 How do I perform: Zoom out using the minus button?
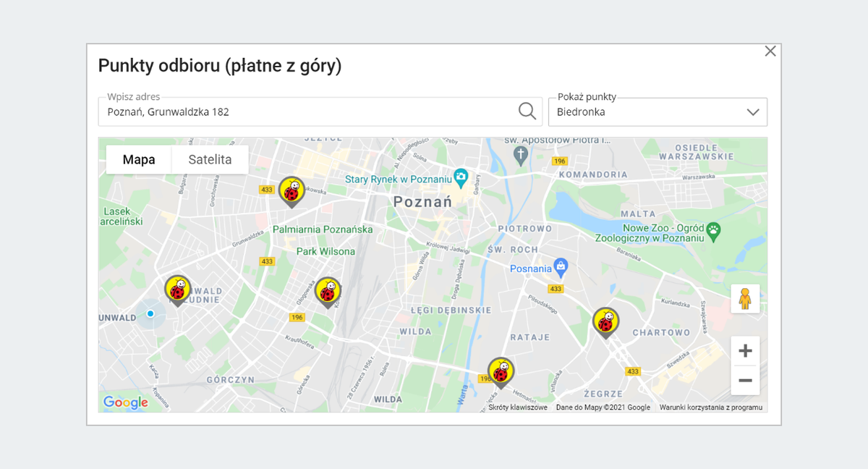tap(745, 380)
